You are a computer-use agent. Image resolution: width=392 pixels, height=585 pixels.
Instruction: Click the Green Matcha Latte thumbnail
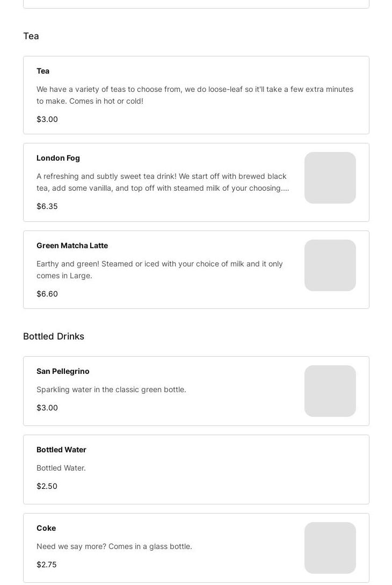click(330, 265)
